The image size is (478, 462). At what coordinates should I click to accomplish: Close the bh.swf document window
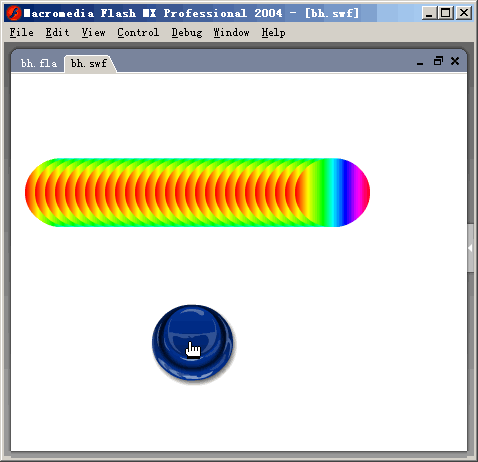click(455, 61)
